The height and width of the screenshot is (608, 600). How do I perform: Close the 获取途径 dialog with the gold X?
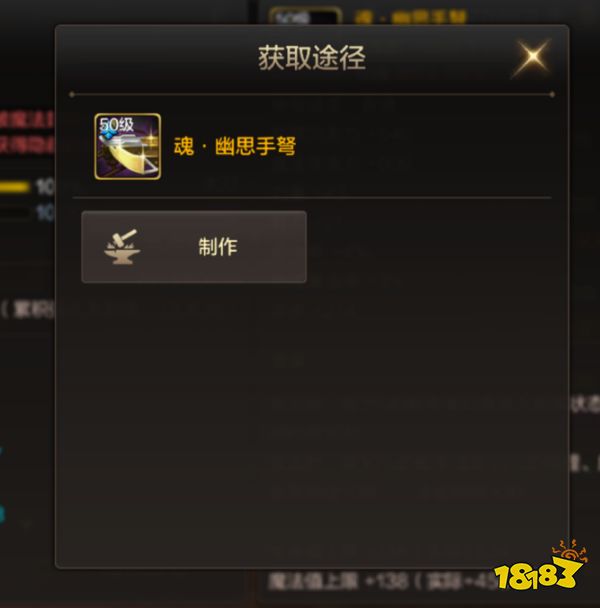pos(532,57)
